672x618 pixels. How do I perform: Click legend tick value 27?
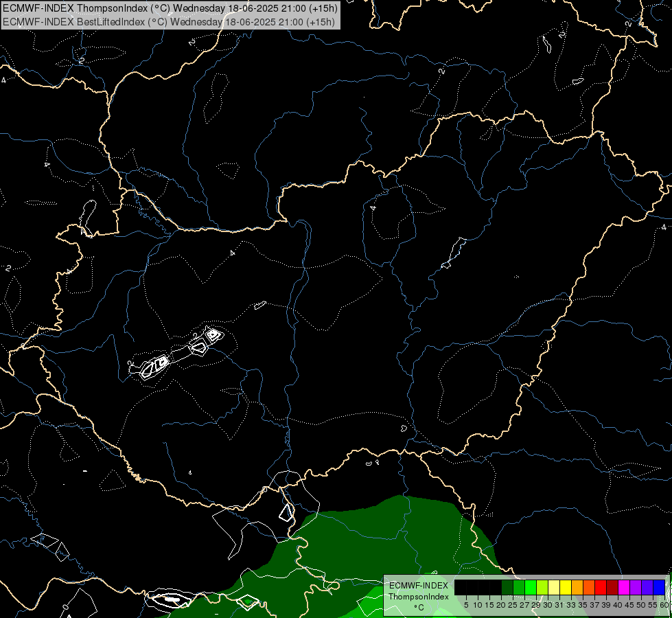coord(524,605)
